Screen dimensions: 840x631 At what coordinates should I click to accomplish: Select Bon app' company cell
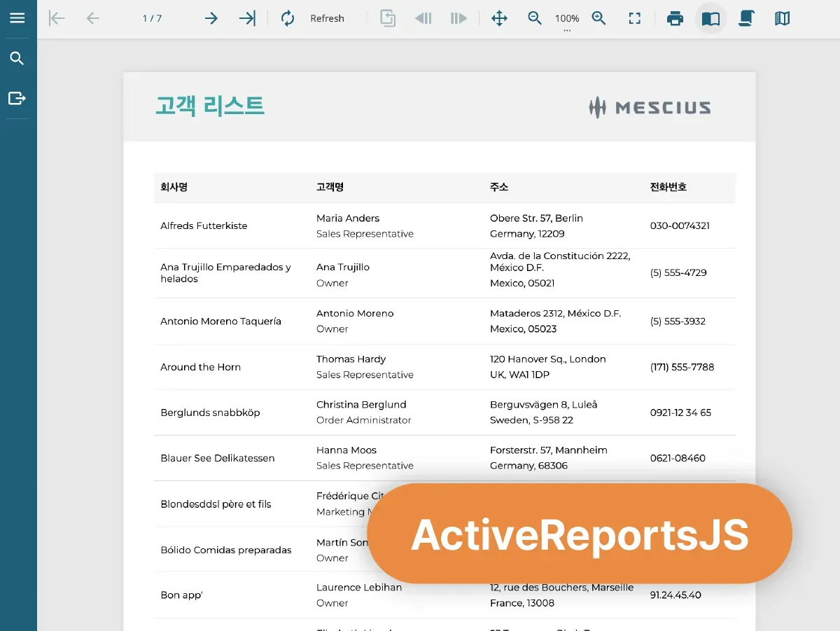(x=181, y=595)
